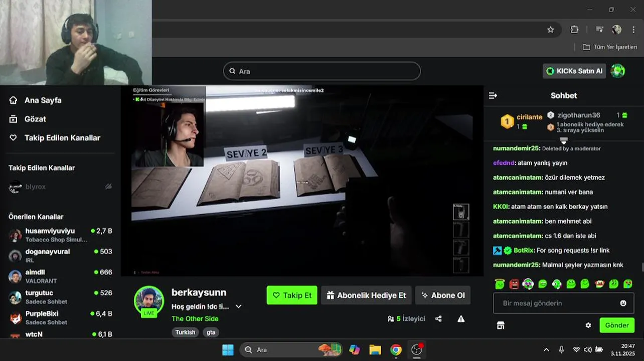
Task: Show hidden system tray icons
Action: [546, 349]
